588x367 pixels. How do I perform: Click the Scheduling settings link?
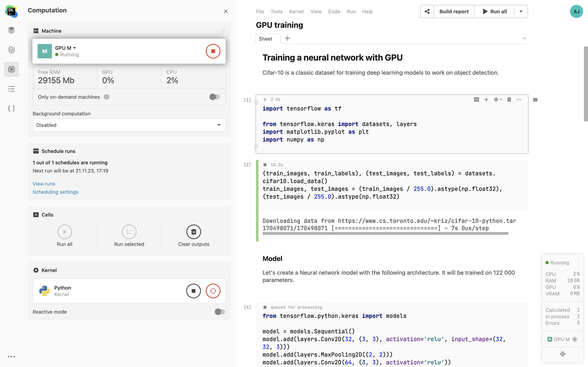(55, 192)
